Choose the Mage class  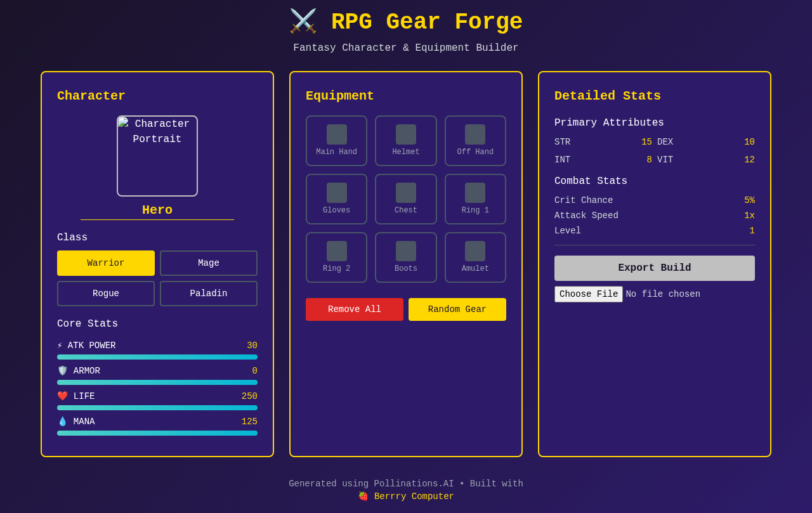209,263
